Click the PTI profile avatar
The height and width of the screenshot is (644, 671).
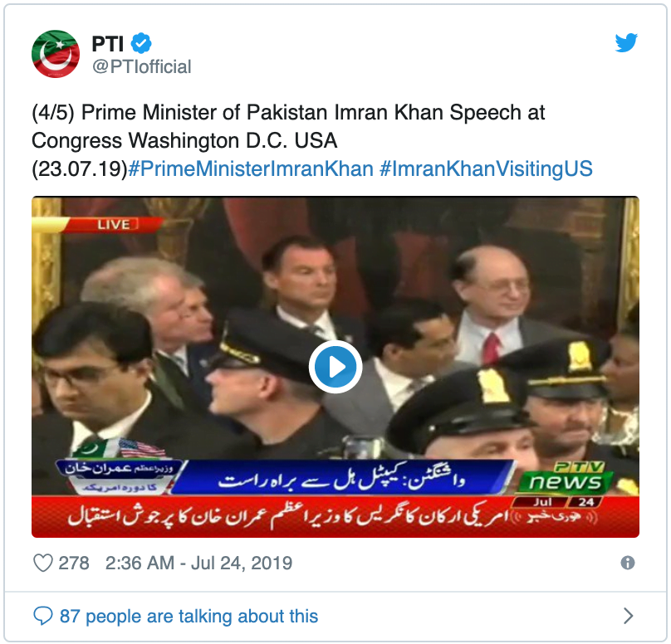point(56,54)
